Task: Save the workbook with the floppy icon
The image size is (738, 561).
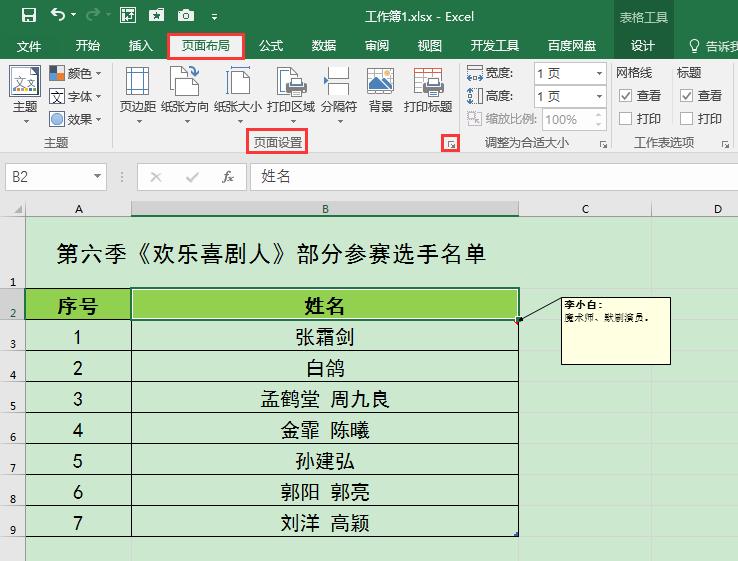Action: click(29, 16)
